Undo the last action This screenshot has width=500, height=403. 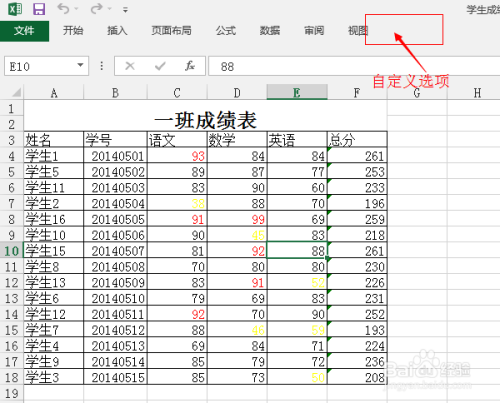(x=63, y=9)
